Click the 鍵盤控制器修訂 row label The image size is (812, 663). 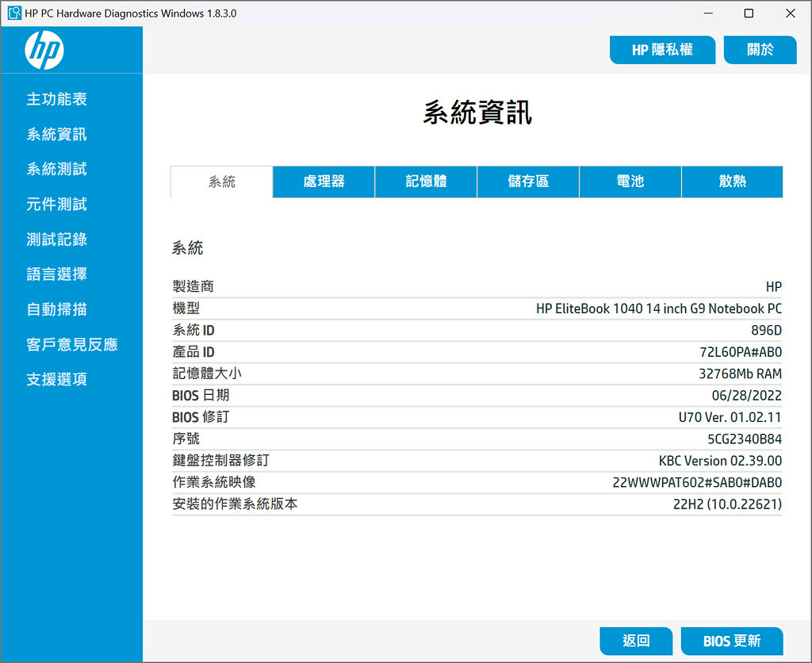click(x=220, y=461)
